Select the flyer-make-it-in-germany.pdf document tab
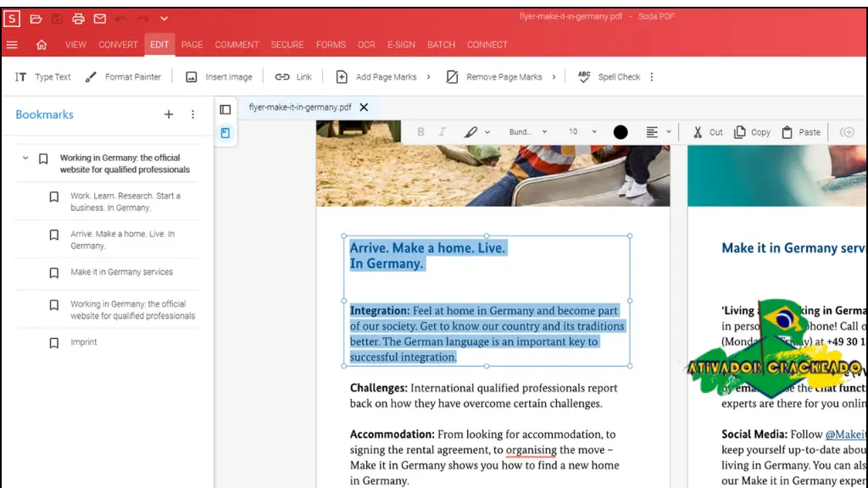The image size is (868, 488). point(300,108)
